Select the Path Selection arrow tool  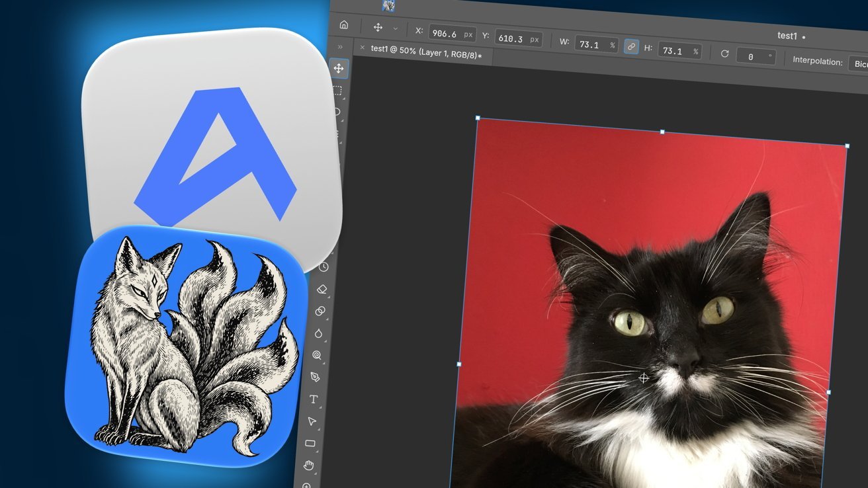[x=312, y=421]
